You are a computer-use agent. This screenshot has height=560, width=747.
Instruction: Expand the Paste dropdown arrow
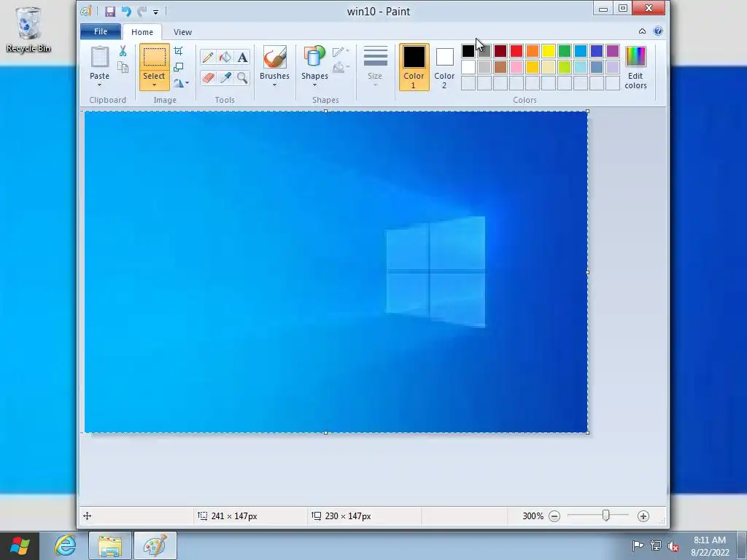click(x=99, y=85)
